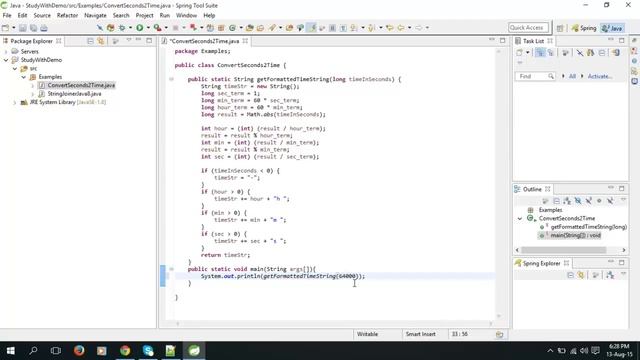Click the Activate link in Task List
Screen dimensions: 640x360
coord(600,76)
